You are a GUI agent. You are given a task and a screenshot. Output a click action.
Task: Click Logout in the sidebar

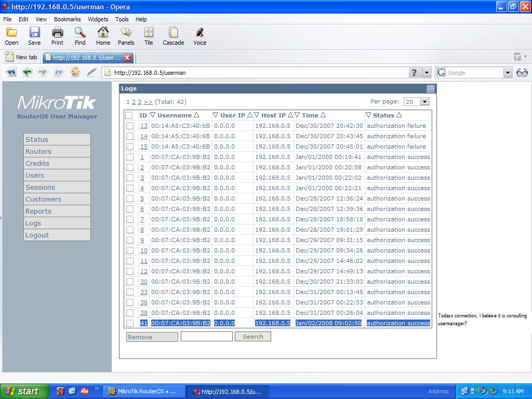(x=57, y=235)
